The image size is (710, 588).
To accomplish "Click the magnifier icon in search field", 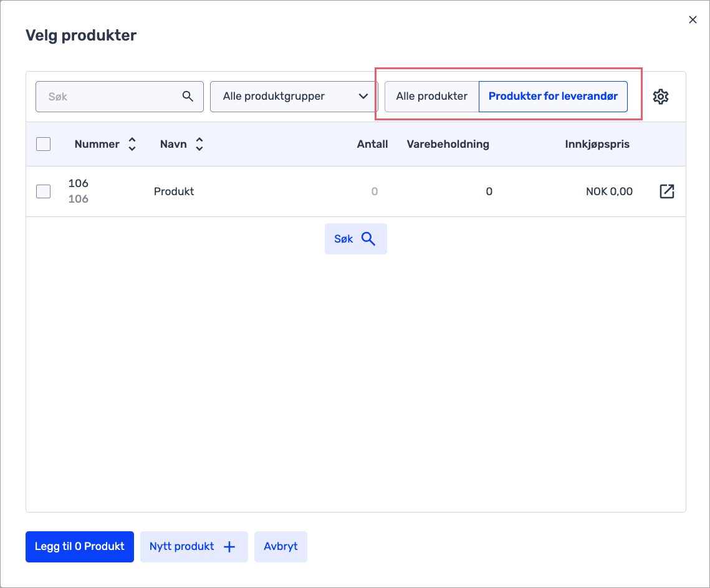I will [188, 97].
